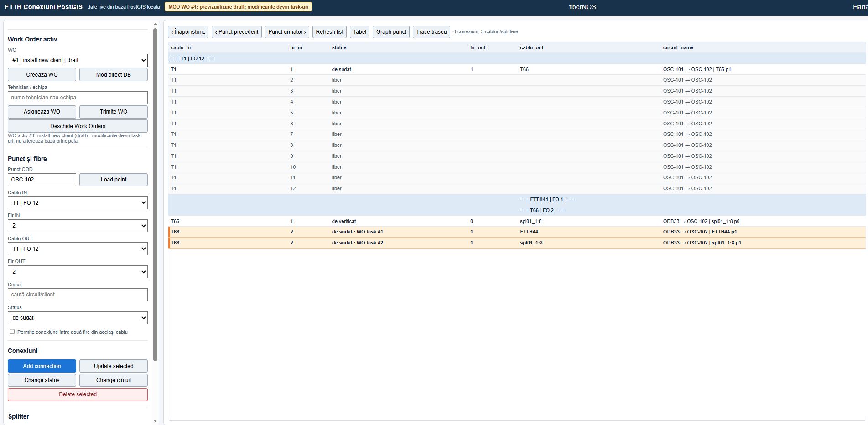Expand the Cablu IN dropdown
Image resolution: width=868 pixels, height=425 pixels.
point(78,203)
